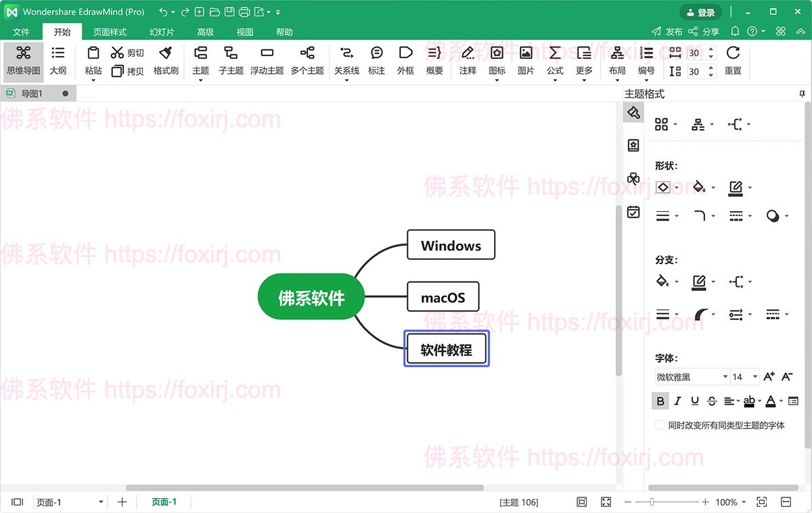
Task: Toggle italic formatting in the font panel
Action: (x=677, y=401)
